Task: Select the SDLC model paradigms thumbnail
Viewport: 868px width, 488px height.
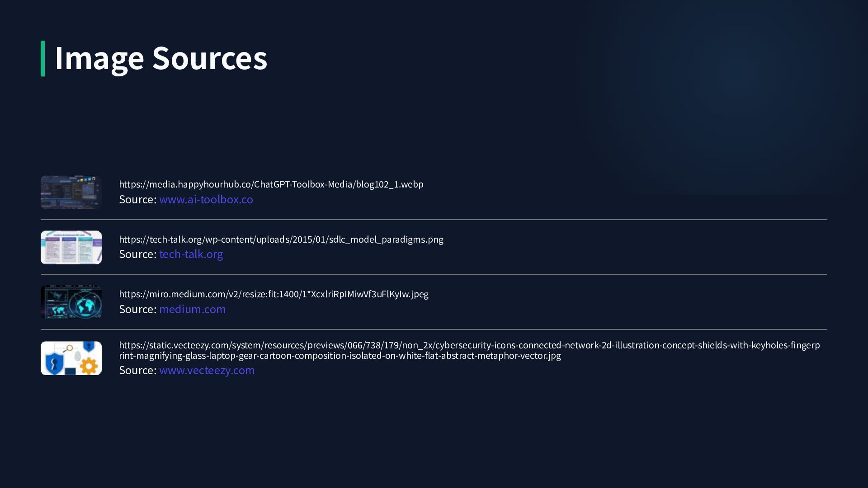Action: pyautogui.click(x=71, y=248)
